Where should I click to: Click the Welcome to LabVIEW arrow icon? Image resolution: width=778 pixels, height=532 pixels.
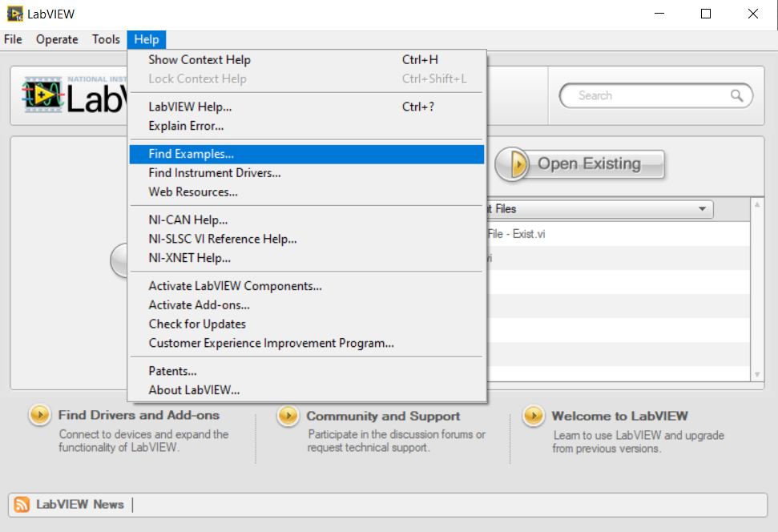click(x=533, y=416)
